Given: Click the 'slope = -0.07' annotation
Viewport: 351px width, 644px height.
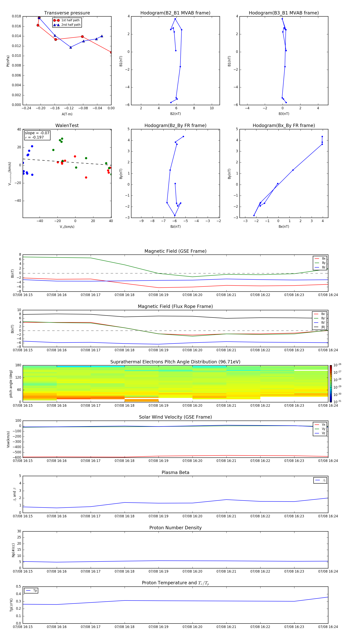Looking at the screenshot, I should [x=37, y=133].
